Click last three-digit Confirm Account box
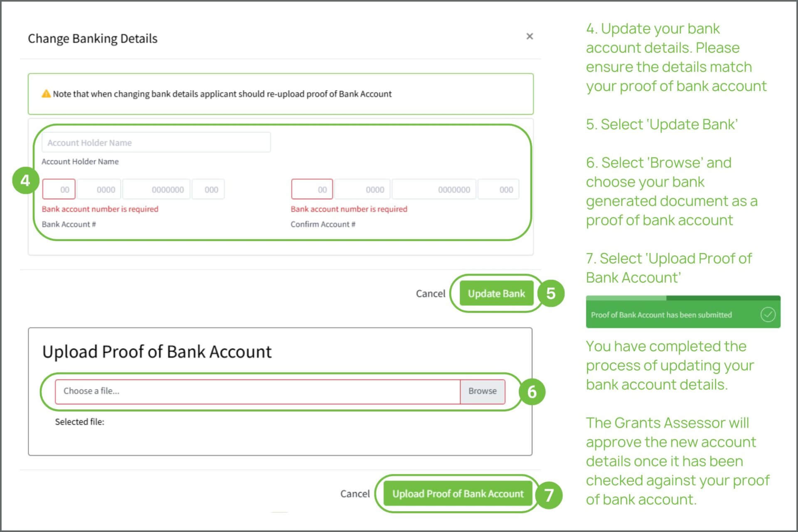This screenshot has width=798, height=532. tap(498, 190)
